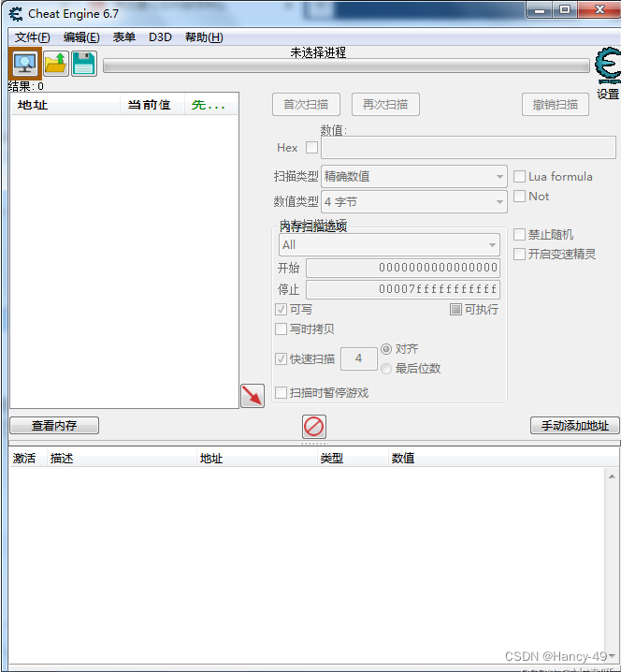Expand the memory region dropdown showing All
621x672 pixels.
point(389,245)
